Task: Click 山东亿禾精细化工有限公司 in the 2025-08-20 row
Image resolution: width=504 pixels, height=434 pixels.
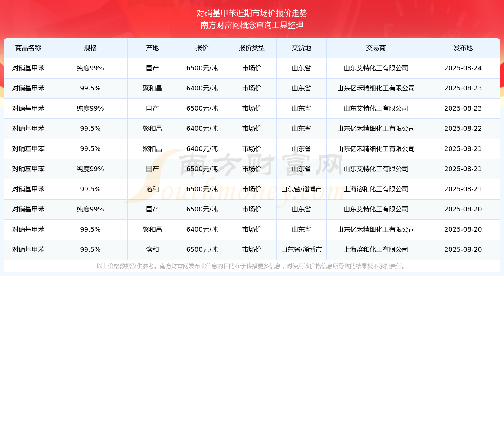Action: coord(376,229)
